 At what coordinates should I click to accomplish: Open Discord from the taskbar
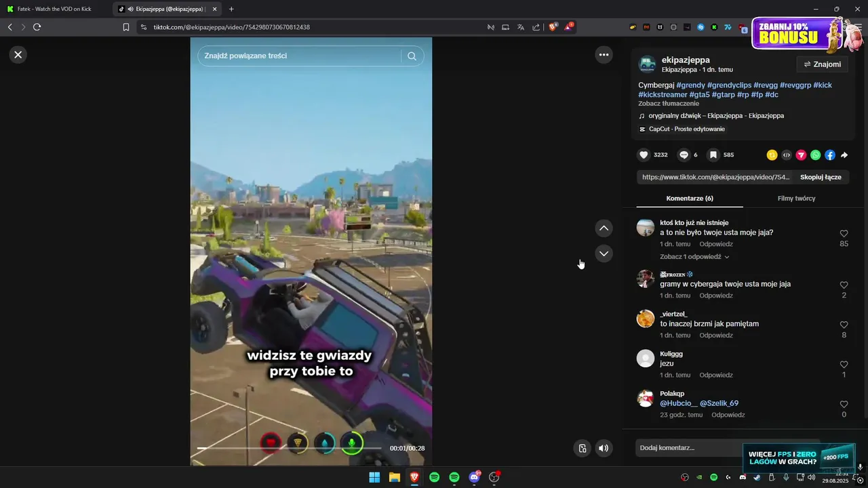point(474,477)
